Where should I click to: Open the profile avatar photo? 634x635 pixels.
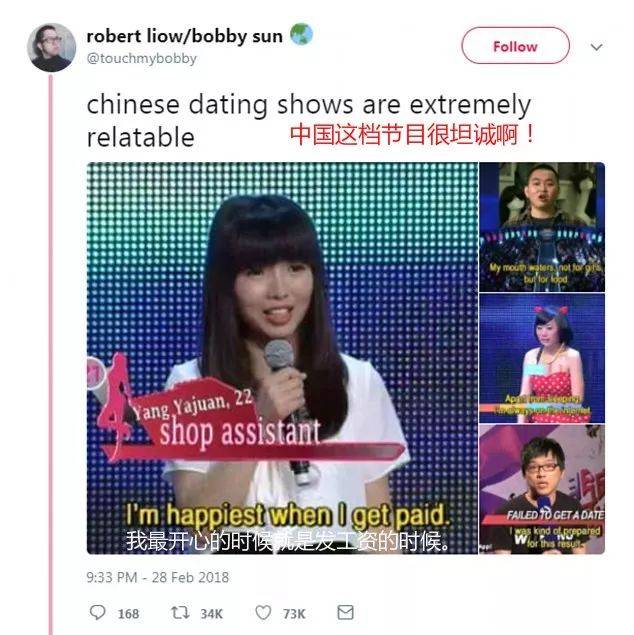click(51, 47)
